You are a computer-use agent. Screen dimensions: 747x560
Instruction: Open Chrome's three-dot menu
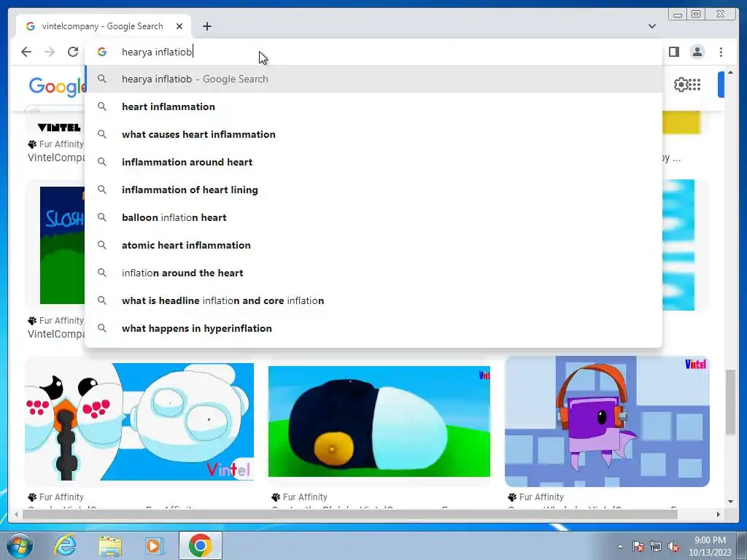721,52
